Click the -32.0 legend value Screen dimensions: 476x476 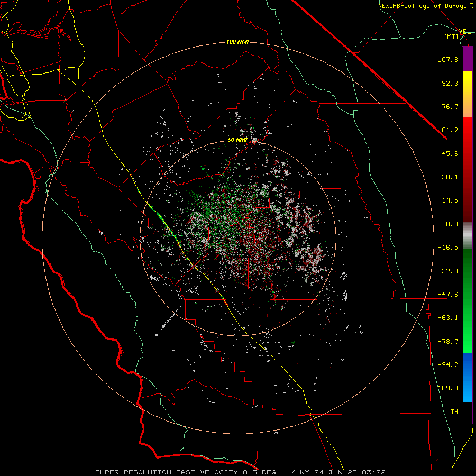[448, 271]
